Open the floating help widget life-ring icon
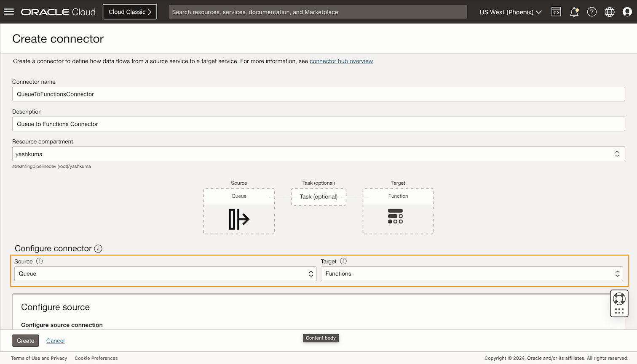 tap(619, 300)
